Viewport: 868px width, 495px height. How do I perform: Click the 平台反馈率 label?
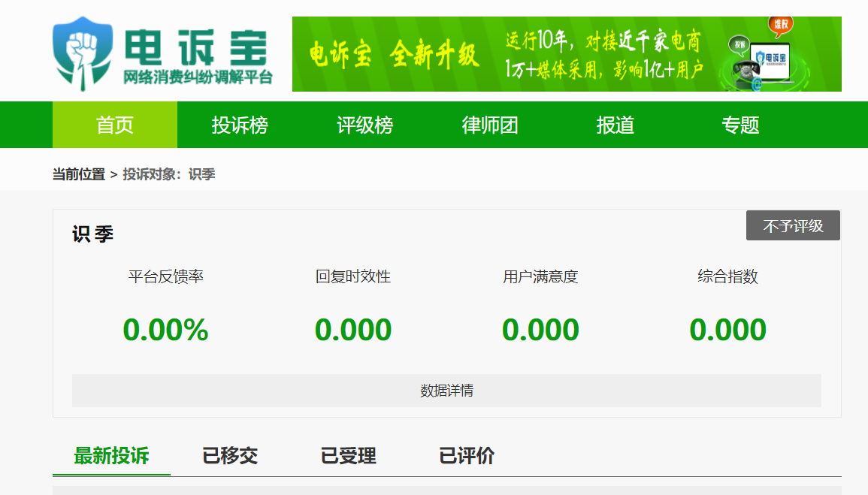pos(165,276)
